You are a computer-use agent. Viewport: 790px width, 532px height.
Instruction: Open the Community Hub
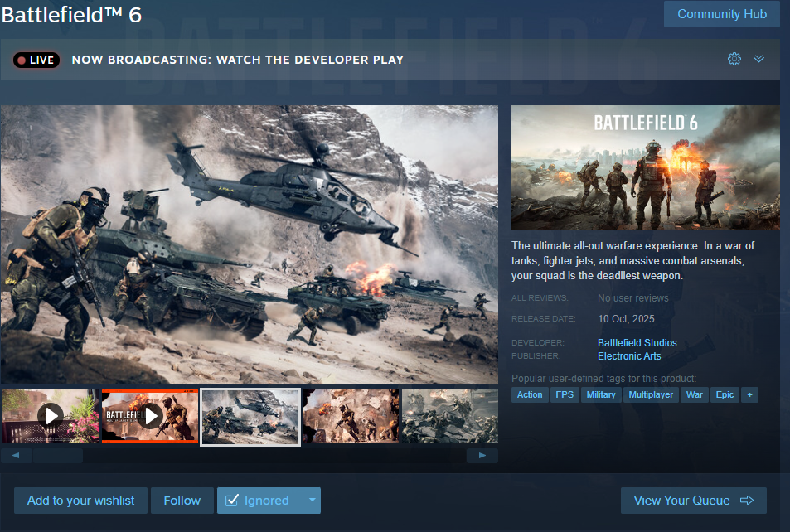coord(721,14)
